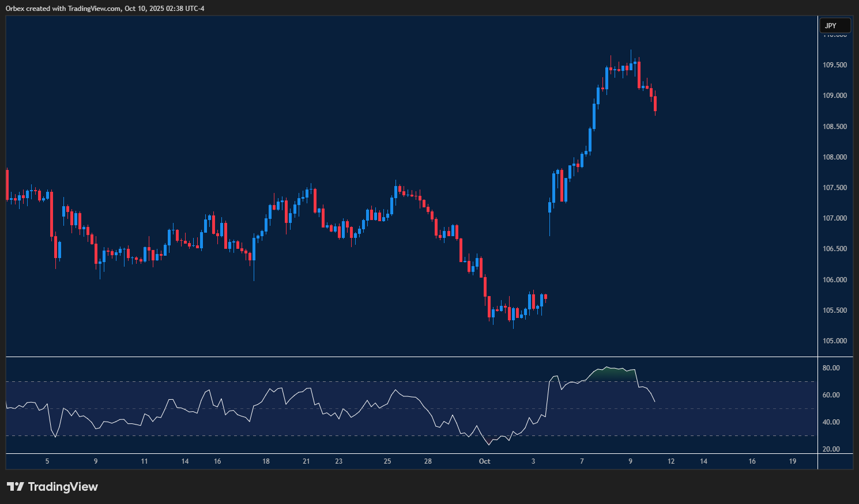Click the last red candle near 109.000
The image size is (859, 504).
tap(655, 104)
